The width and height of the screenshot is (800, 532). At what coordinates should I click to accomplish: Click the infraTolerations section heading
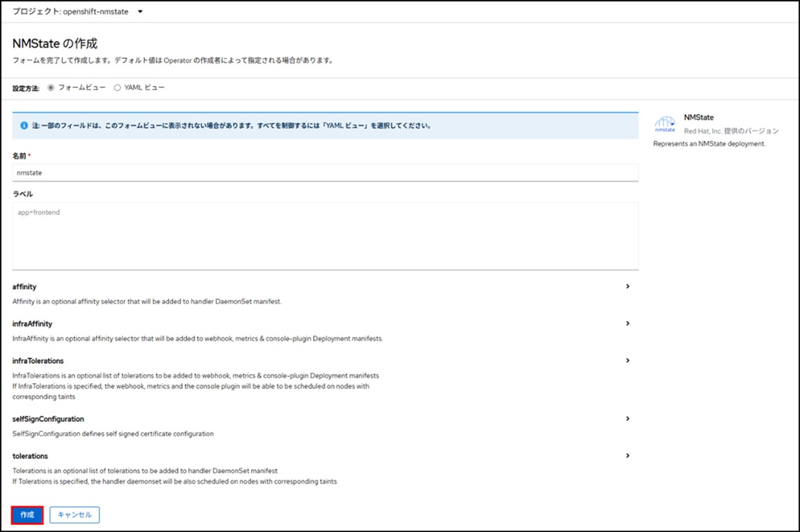(38, 361)
